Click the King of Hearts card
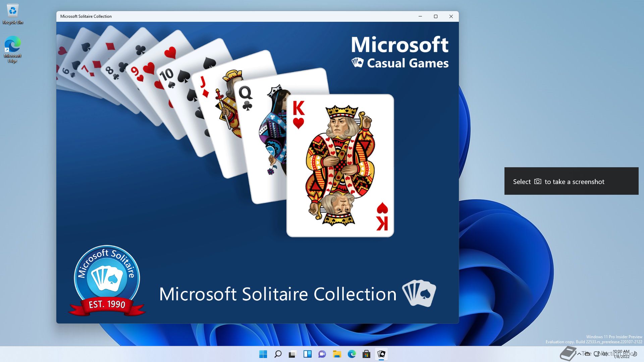Viewport: 644px width, 362px height. pyautogui.click(x=340, y=166)
